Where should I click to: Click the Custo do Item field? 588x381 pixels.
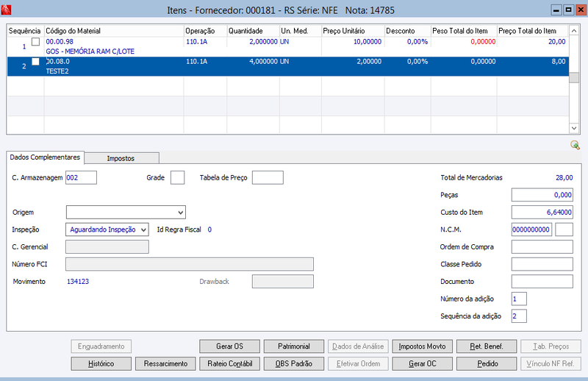542,212
